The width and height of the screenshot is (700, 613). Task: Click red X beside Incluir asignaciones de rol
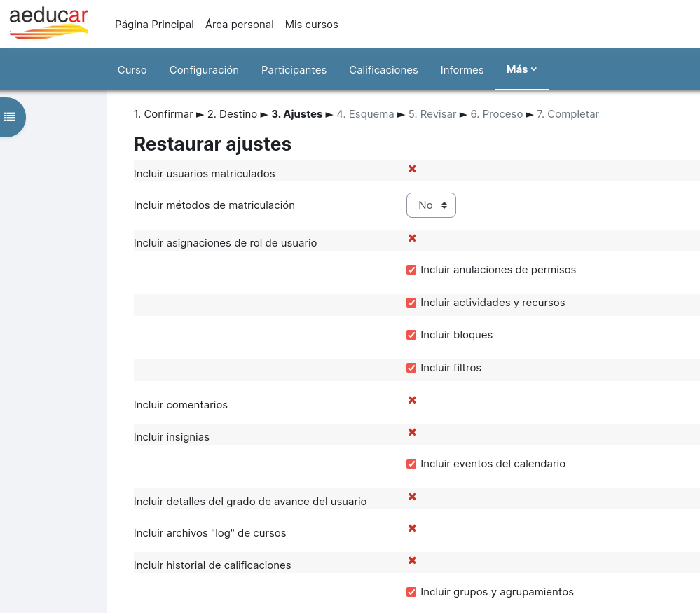click(x=412, y=238)
